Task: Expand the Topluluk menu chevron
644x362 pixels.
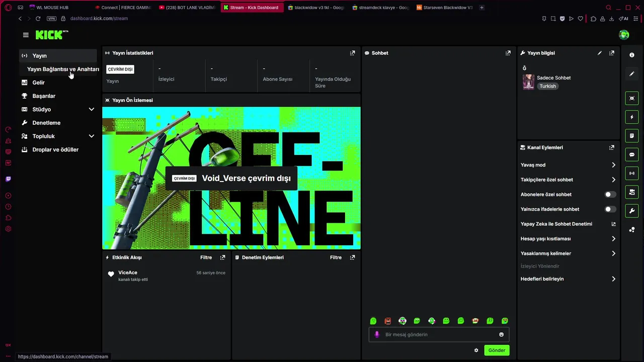Action: click(92, 136)
